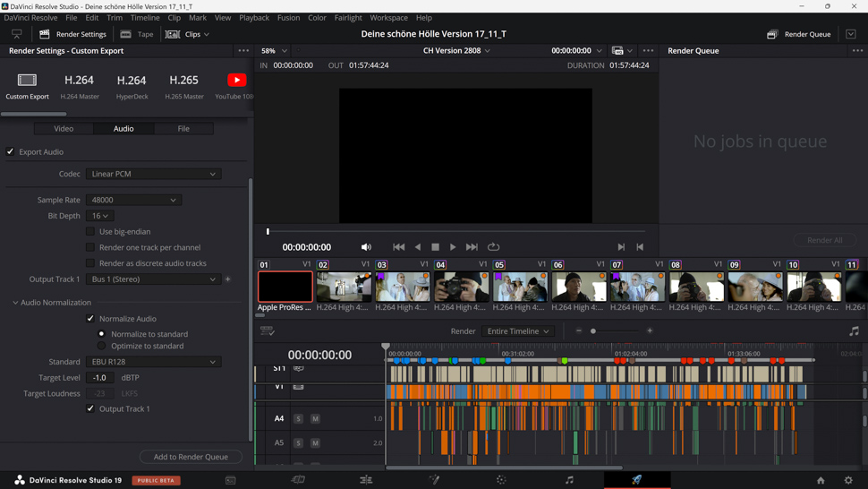Screen dimensions: 868x489
Task: Stop playback in the viewer
Action: (x=435, y=247)
